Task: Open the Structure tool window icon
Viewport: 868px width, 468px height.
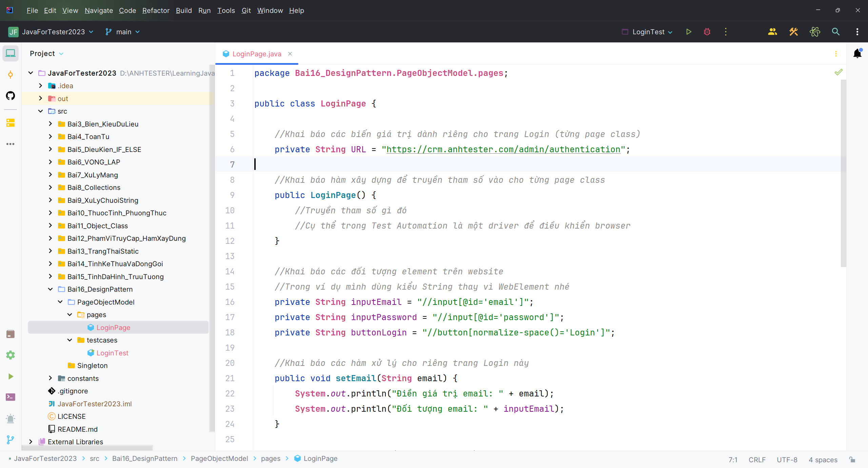Action: [11, 123]
